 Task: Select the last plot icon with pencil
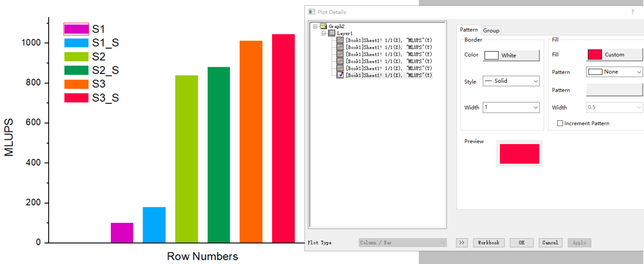340,75
